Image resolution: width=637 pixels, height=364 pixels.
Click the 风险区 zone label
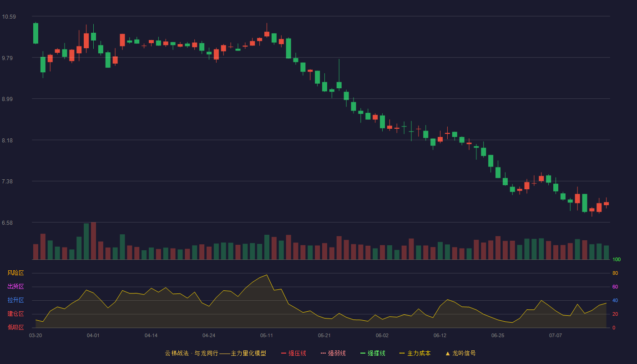[x=15, y=273]
